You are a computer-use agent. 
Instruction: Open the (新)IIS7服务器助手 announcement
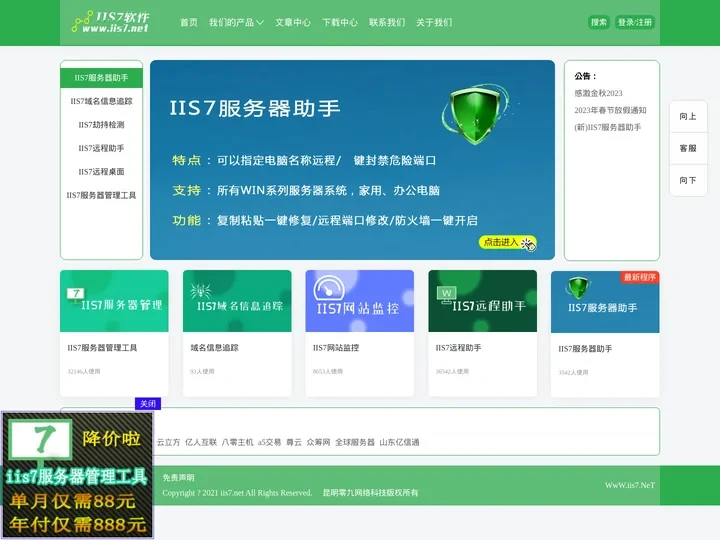(x=608, y=127)
